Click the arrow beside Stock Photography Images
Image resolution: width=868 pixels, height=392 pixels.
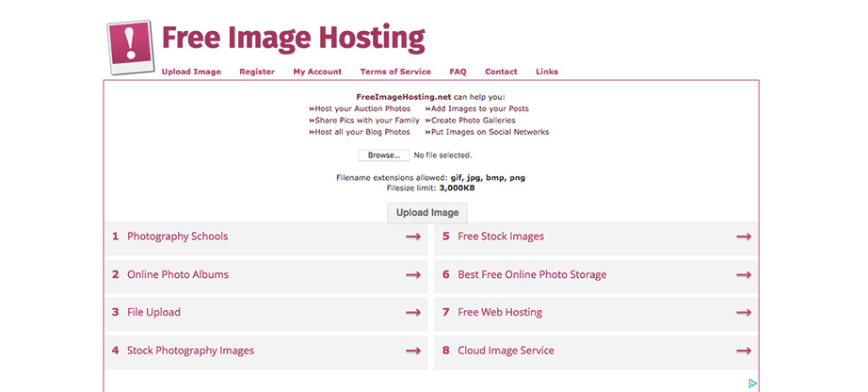[x=413, y=351]
